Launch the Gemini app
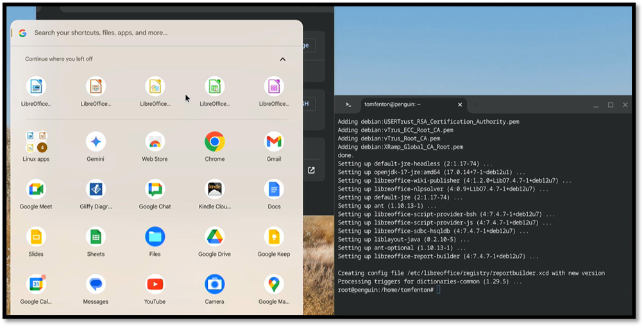Image resolution: width=644 pixels, height=327 pixels. [x=96, y=142]
